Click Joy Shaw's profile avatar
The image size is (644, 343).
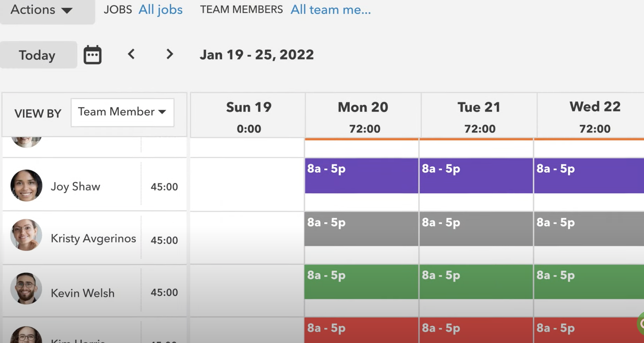[26, 185]
